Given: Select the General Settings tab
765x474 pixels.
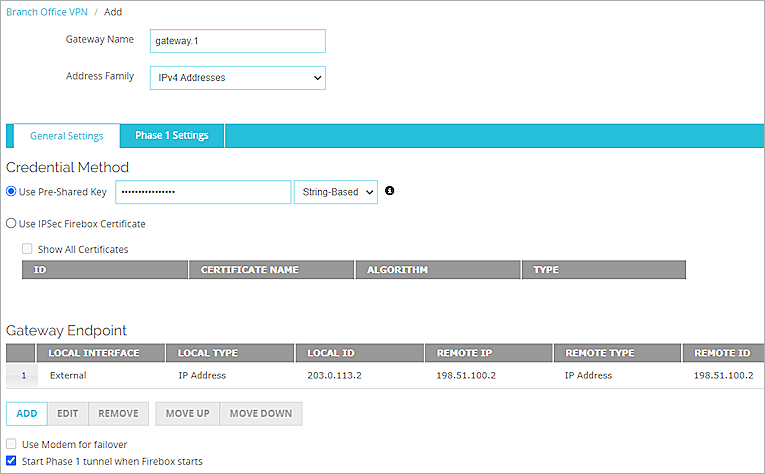Looking at the screenshot, I should pyautogui.click(x=66, y=136).
